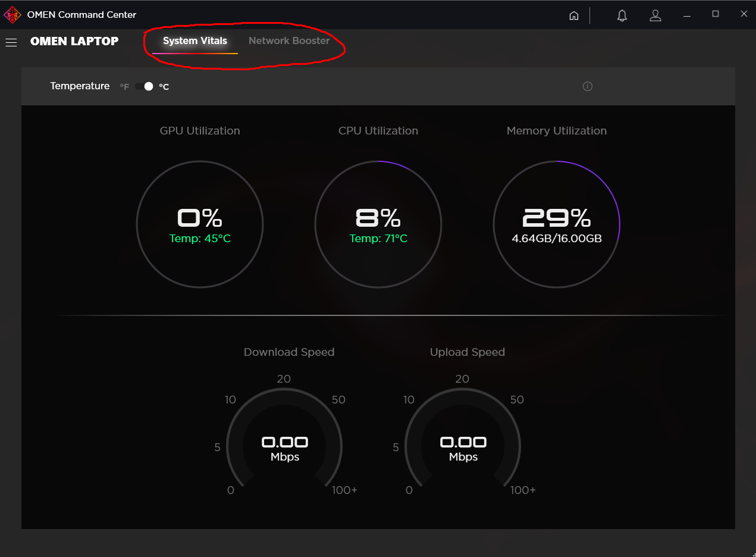Select Fahrenheit temperature units
Viewport: 756px width, 557px height.
click(x=124, y=86)
